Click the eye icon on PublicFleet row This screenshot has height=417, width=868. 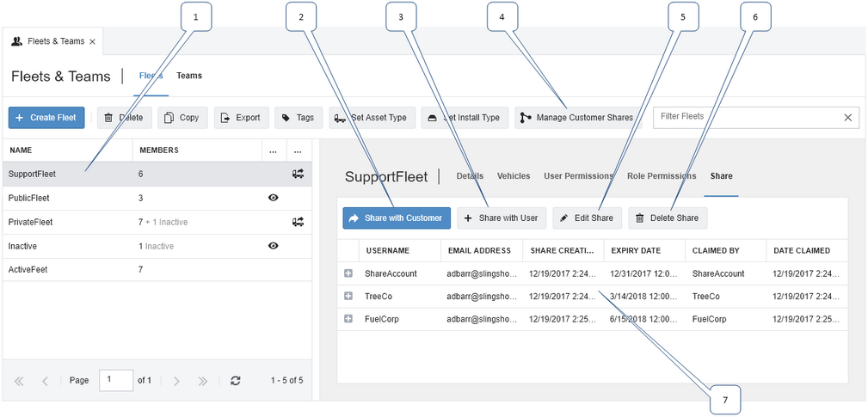pos(273,198)
